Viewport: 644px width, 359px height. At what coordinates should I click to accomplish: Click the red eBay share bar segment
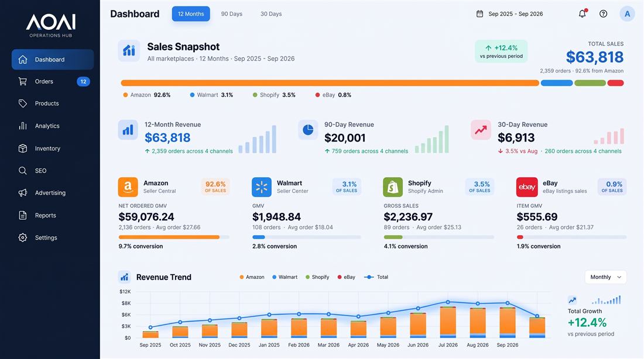click(616, 83)
